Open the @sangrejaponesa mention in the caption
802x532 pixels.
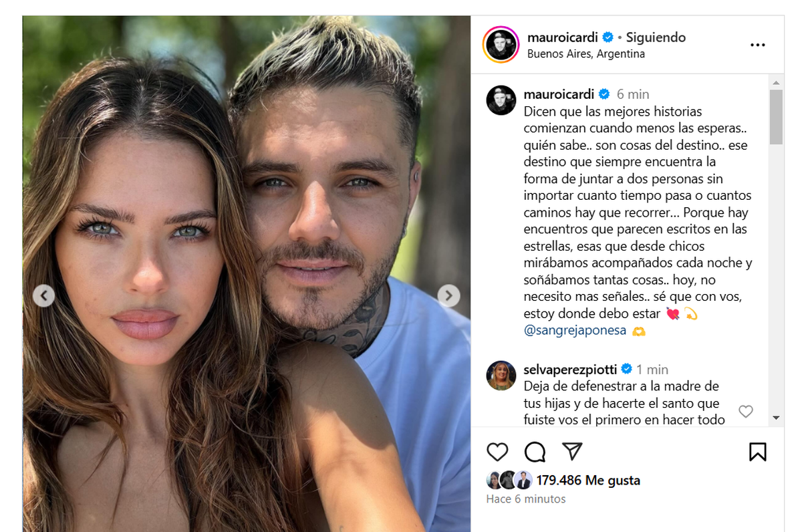[575, 330]
